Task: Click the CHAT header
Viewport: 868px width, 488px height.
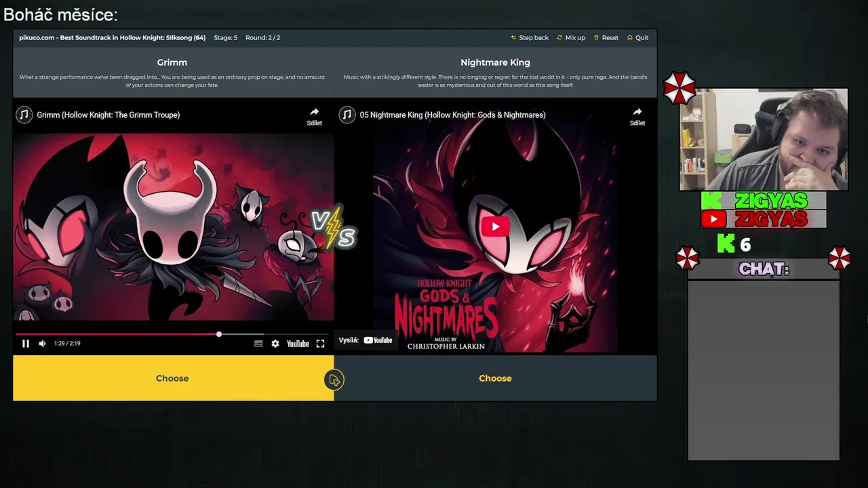Action: tap(764, 269)
